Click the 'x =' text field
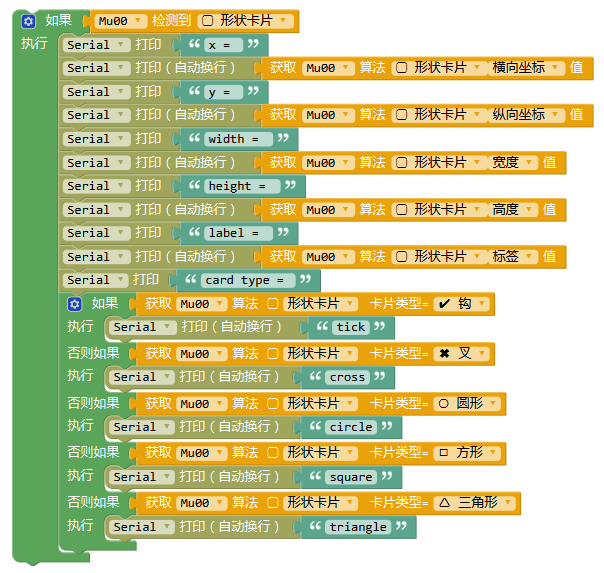The width and height of the screenshot is (604, 573). pyautogui.click(x=223, y=45)
